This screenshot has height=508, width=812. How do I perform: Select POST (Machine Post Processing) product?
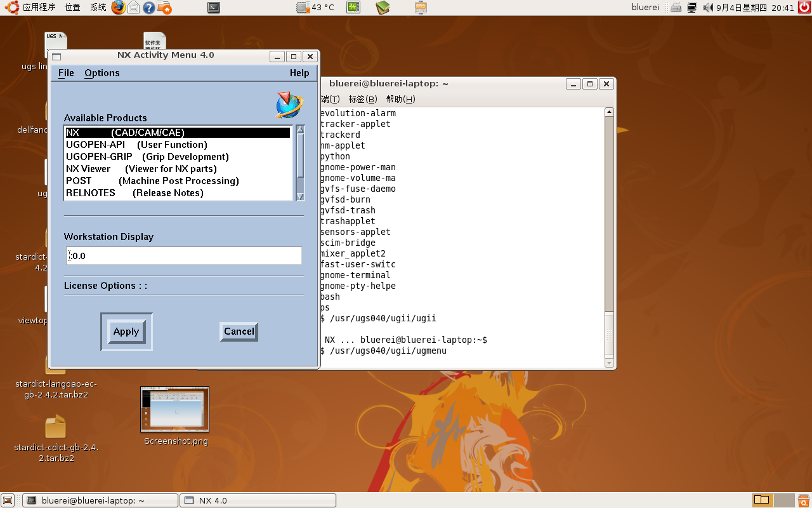tap(178, 181)
